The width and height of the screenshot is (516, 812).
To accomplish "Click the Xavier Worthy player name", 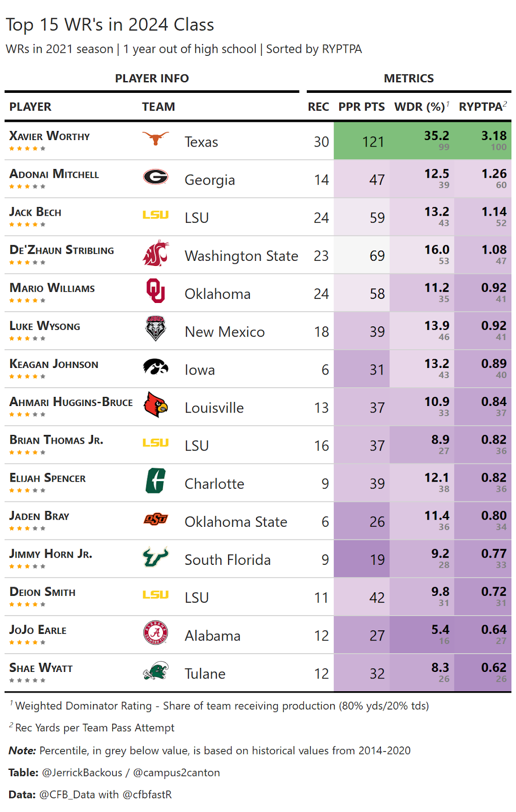I will coord(50,136).
